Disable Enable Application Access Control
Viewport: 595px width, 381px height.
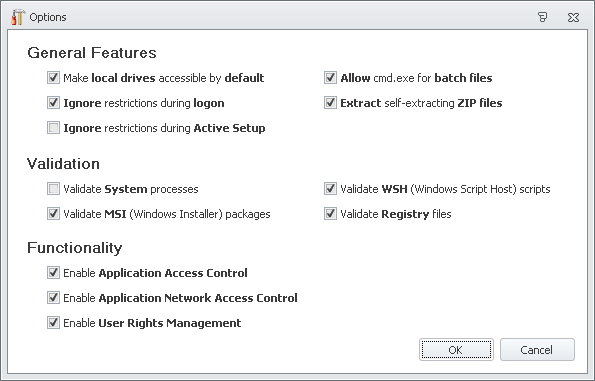pyautogui.click(x=54, y=272)
